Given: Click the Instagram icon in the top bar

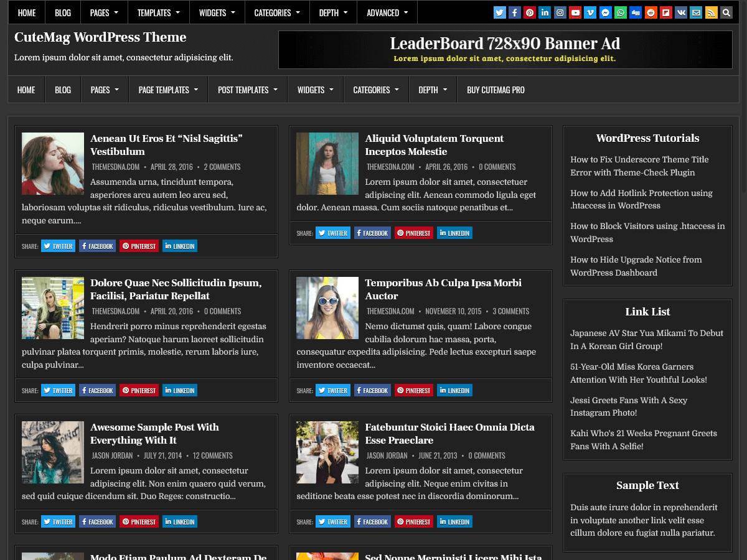Looking at the screenshot, I should (560, 12).
